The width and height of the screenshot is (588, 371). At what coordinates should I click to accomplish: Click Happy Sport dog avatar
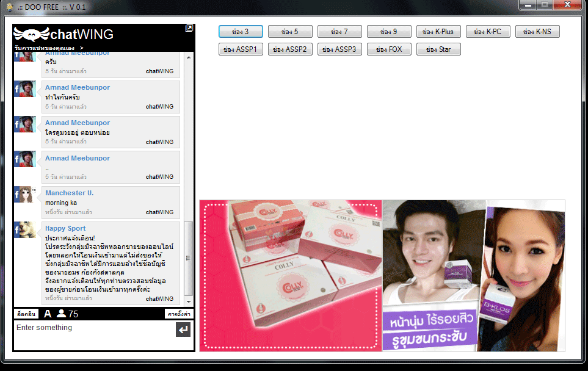pos(25,229)
